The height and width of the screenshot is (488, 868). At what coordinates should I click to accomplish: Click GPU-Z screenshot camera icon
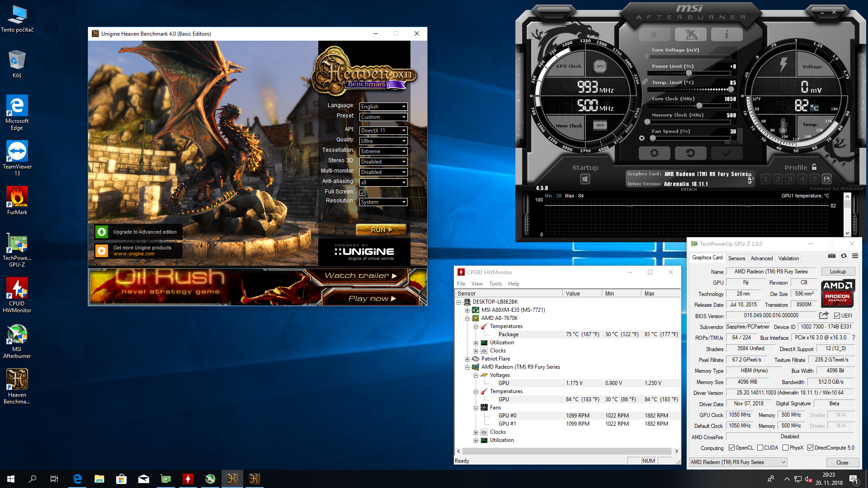pyautogui.click(x=831, y=256)
